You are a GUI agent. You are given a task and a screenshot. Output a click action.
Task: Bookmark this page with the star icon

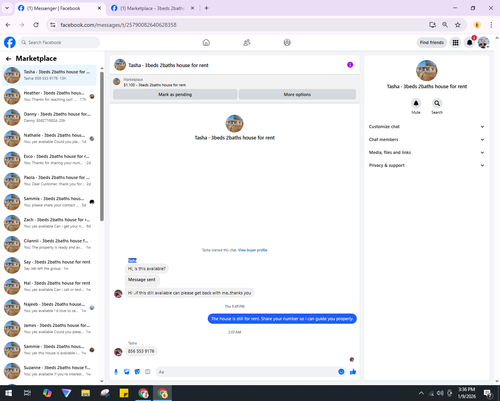point(458,25)
